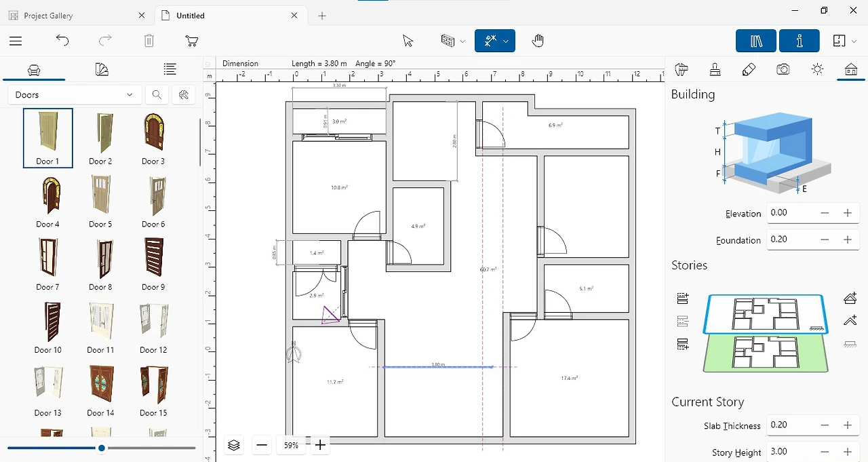Zoom out the floor plan
Image resolution: width=868 pixels, height=462 pixels.
262,445
